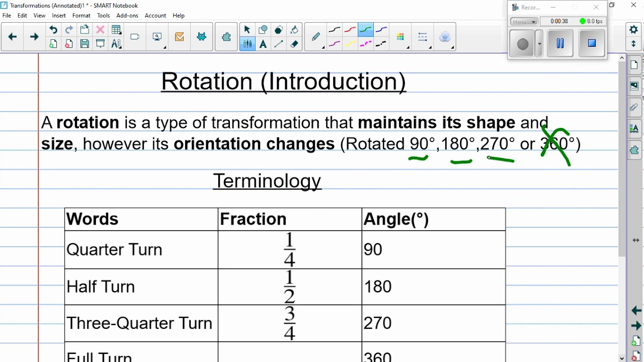Choose the Line tool
The width and height of the screenshot is (644, 362).
[x=278, y=44]
